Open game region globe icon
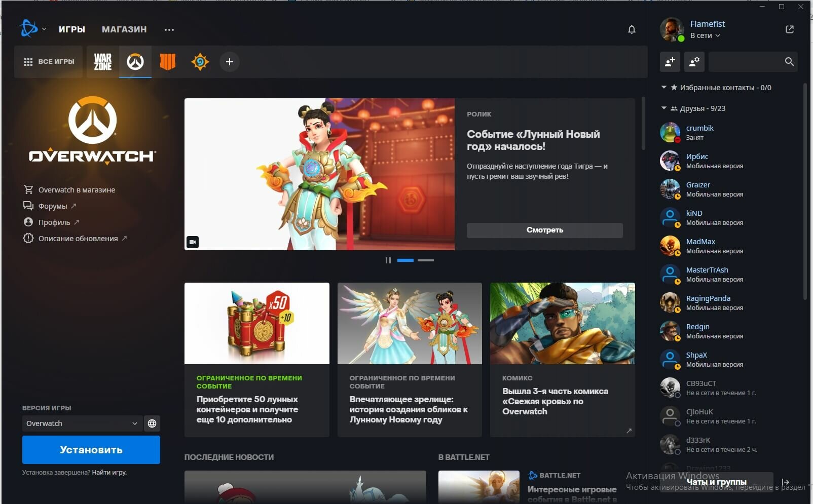Image resolution: width=813 pixels, height=504 pixels. click(152, 423)
